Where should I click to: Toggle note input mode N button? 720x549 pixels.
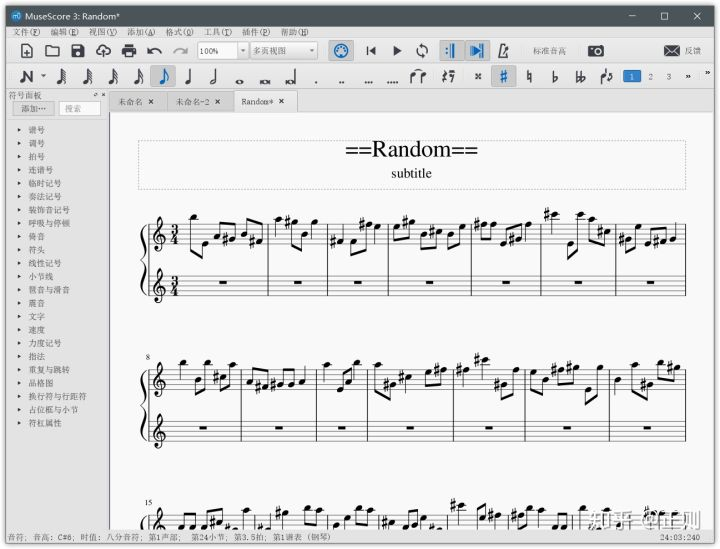click(27, 77)
